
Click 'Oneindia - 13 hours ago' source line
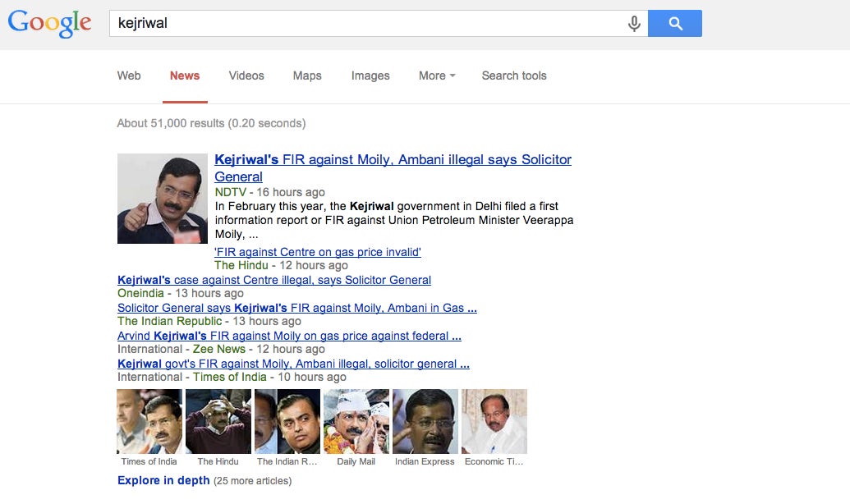tap(181, 293)
